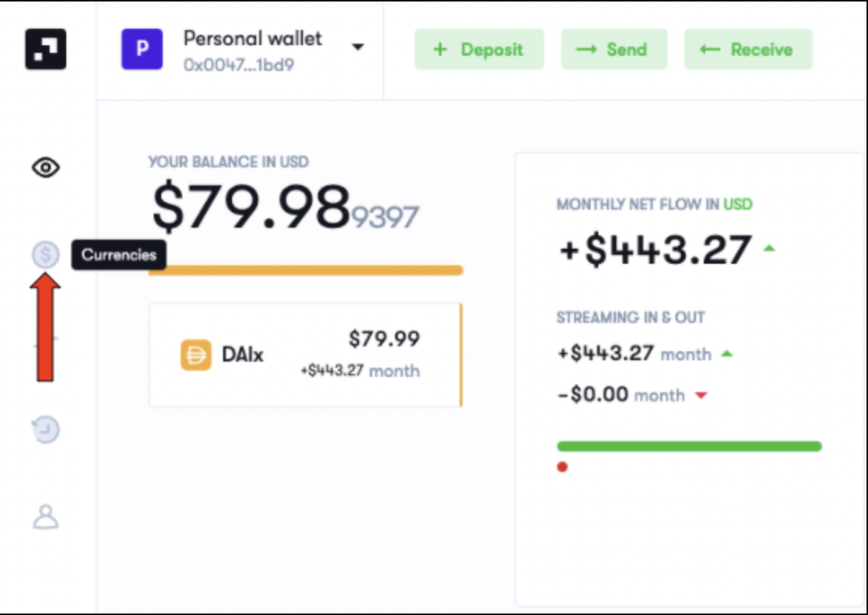Click green up arrow beside monthly net flow

(769, 249)
